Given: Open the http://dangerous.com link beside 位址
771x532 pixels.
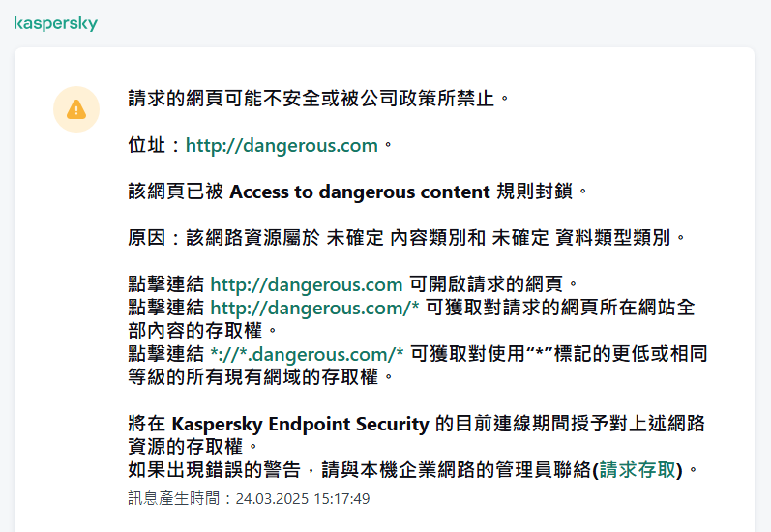Looking at the screenshot, I should coord(282,145).
